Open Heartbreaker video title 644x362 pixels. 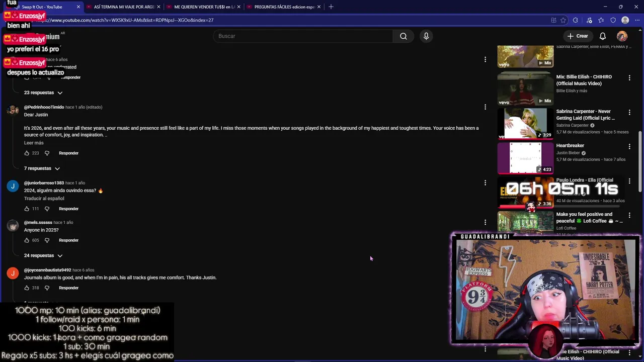[570, 146]
